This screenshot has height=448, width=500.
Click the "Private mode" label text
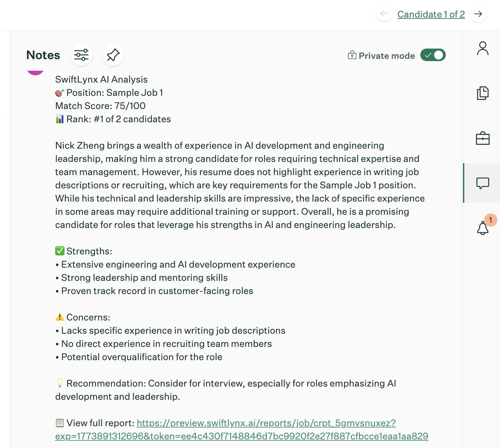[x=387, y=56]
